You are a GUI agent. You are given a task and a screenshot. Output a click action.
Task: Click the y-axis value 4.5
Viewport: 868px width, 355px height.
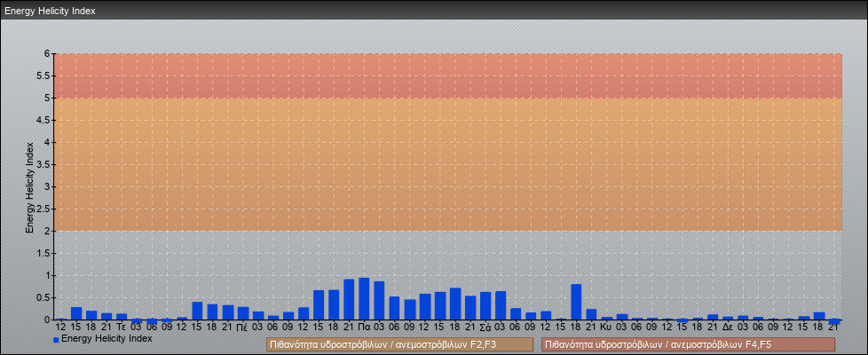tap(43, 120)
